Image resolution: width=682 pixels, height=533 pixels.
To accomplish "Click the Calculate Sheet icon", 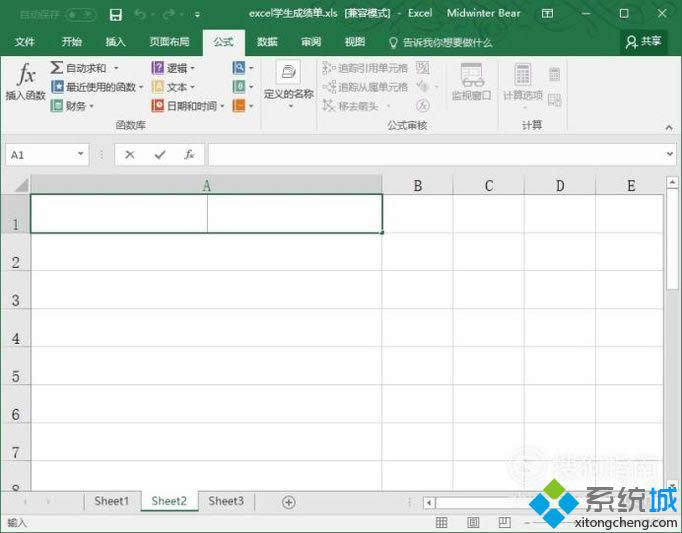I will 554,100.
